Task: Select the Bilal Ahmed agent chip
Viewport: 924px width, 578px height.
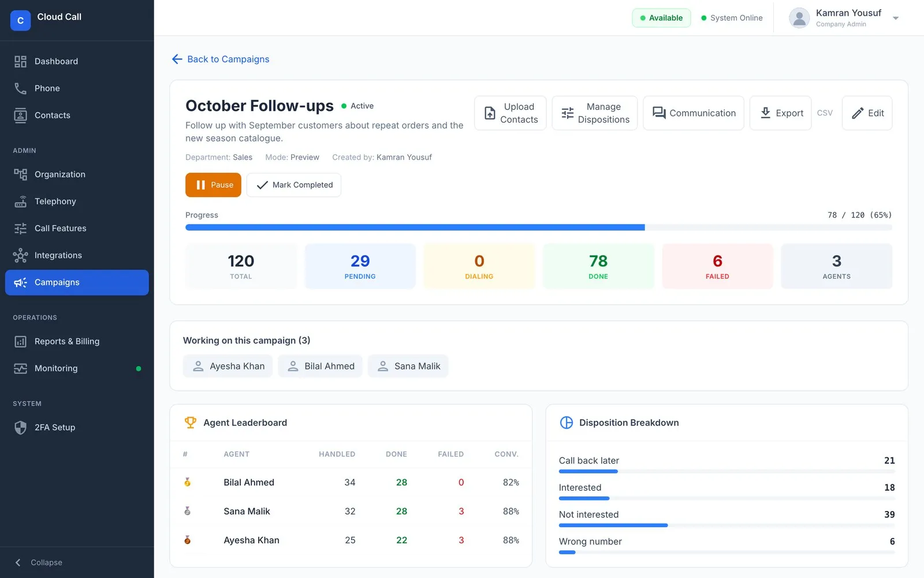Action: click(x=320, y=366)
